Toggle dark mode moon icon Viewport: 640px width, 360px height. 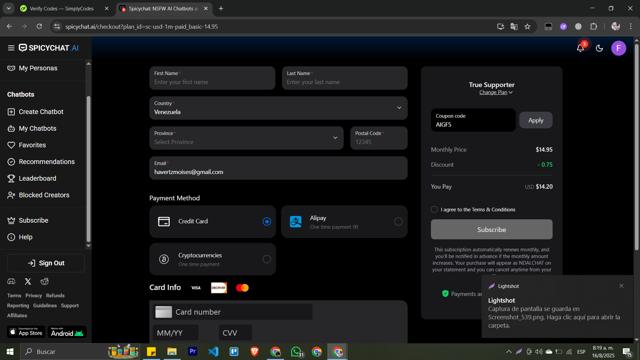pos(599,48)
